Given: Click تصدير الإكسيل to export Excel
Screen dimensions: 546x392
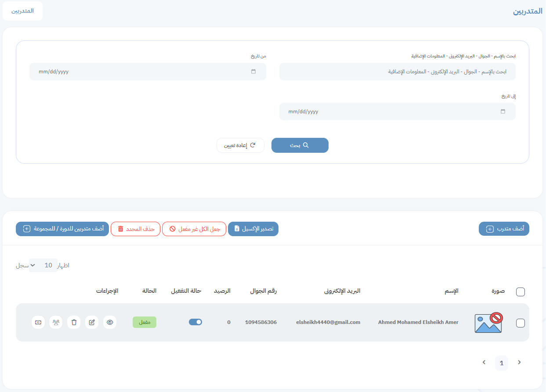Looking at the screenshot, I should 253,229.
